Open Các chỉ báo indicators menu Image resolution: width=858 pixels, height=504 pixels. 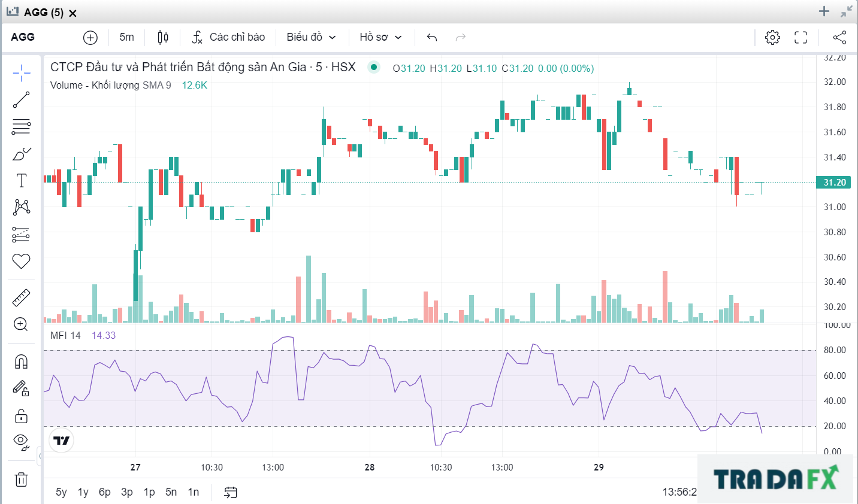[x=228, y=37]
